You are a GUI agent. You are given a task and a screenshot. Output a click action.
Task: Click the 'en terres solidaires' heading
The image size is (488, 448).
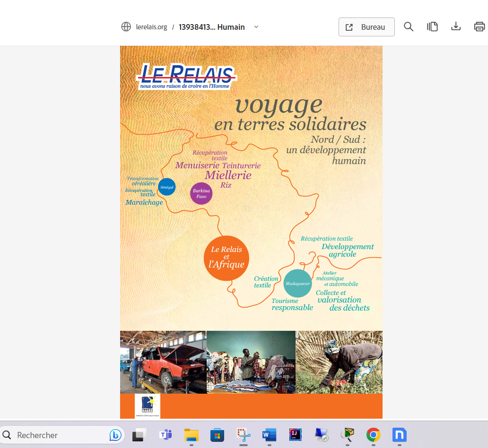[290, 124]
